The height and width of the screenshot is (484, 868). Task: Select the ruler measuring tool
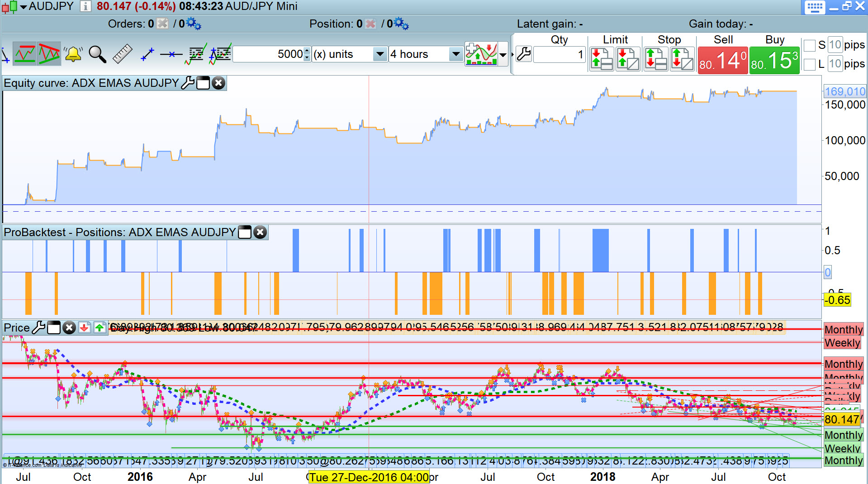click(122, 54)
